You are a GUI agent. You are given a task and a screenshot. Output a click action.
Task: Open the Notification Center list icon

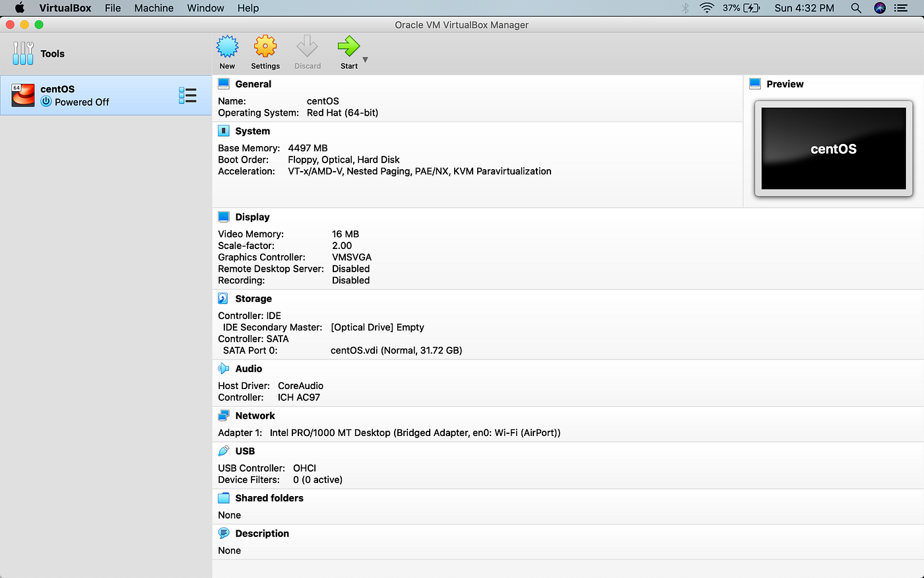pos(901,8)
